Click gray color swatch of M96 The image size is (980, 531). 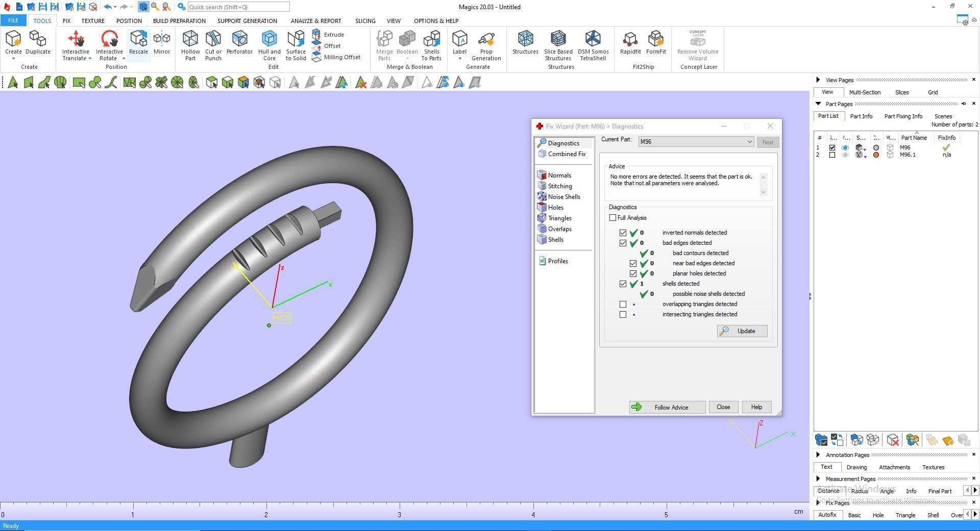point(876,147)
